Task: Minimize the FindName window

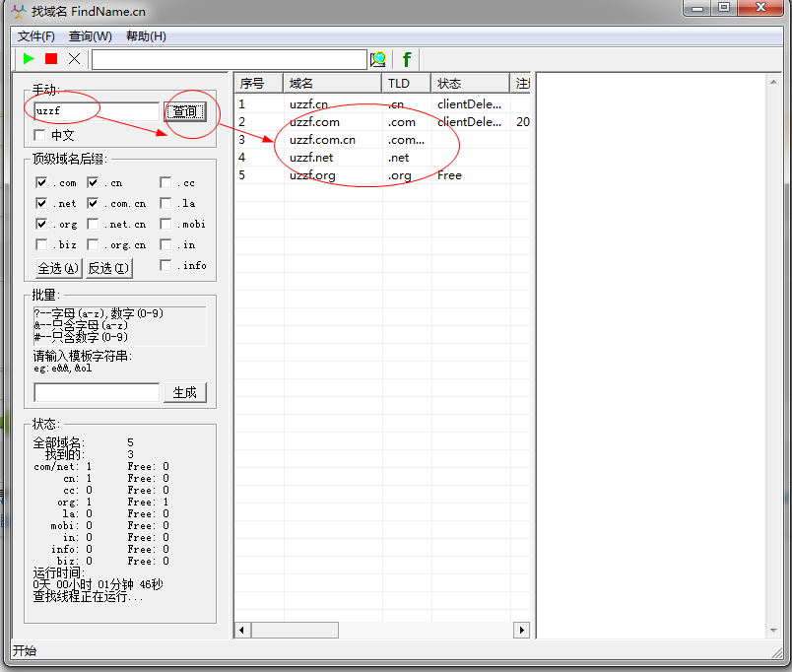Action: click(x=697, y=8)
